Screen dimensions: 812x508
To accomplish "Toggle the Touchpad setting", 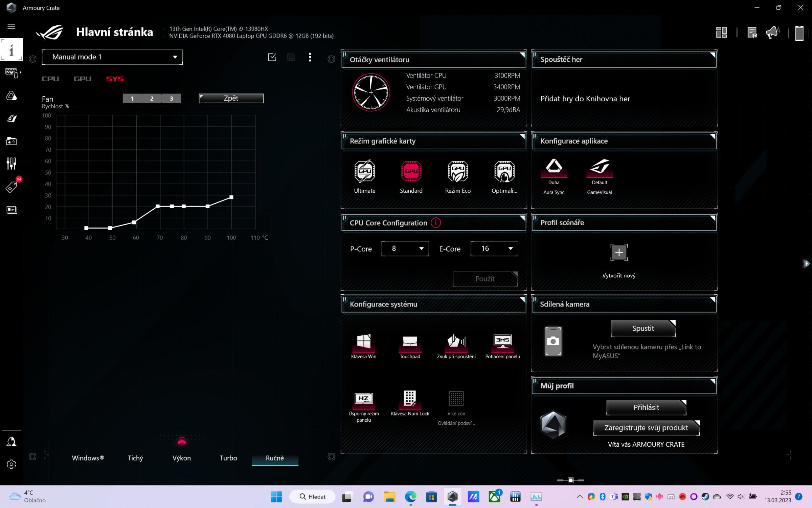I will (x=410, y=346).
